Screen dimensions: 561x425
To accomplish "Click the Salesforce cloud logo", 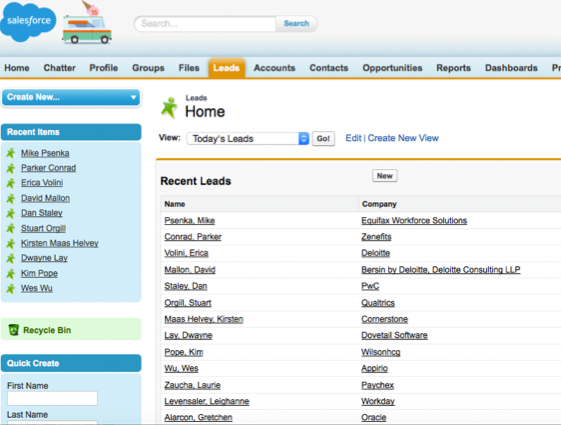I will tap(28, 21).
